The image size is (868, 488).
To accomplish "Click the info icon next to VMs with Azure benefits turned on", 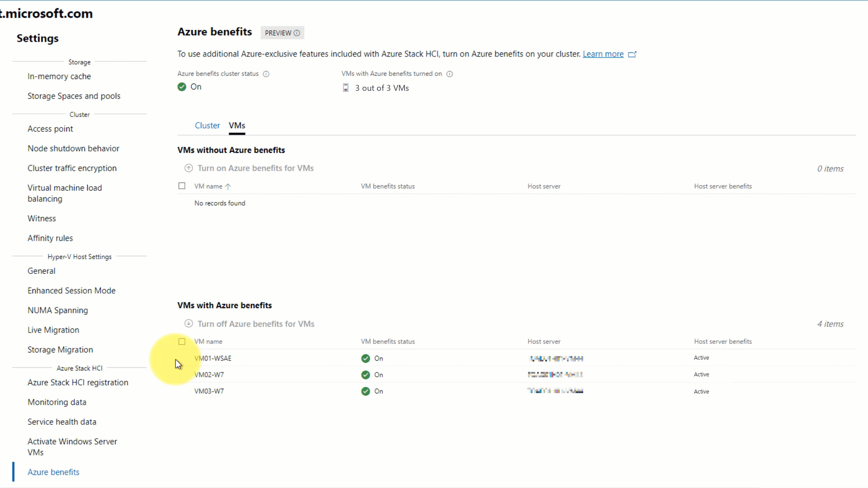I will tap(449, 73).
